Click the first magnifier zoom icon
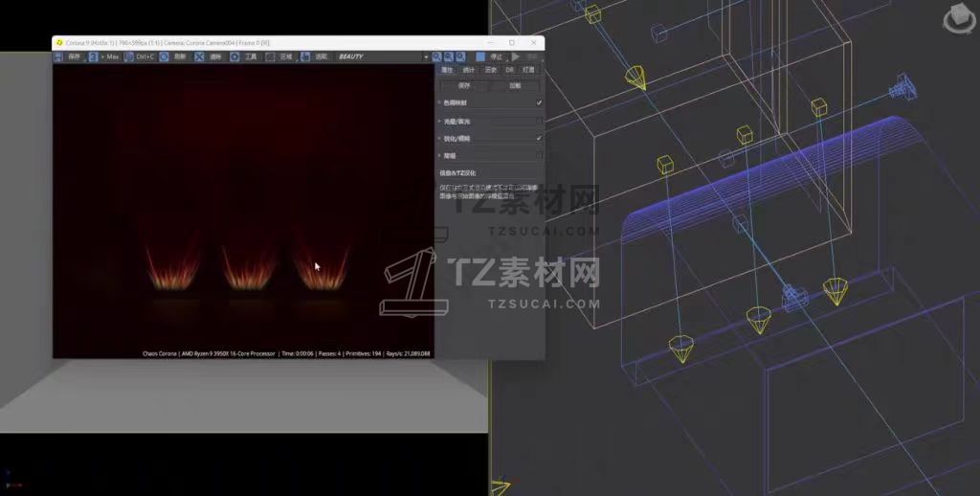980x496 pixels. click(x=436, y=56)
